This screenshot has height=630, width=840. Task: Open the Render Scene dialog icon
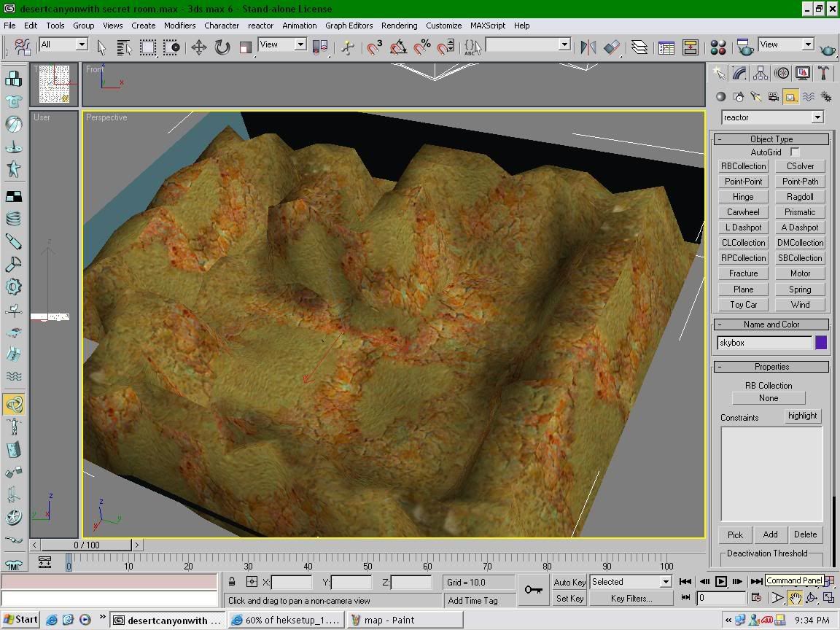(744, 47)
